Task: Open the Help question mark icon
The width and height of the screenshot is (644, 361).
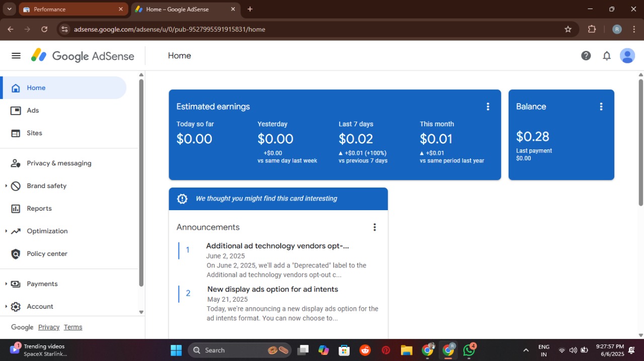Action: tap(586, 56)
